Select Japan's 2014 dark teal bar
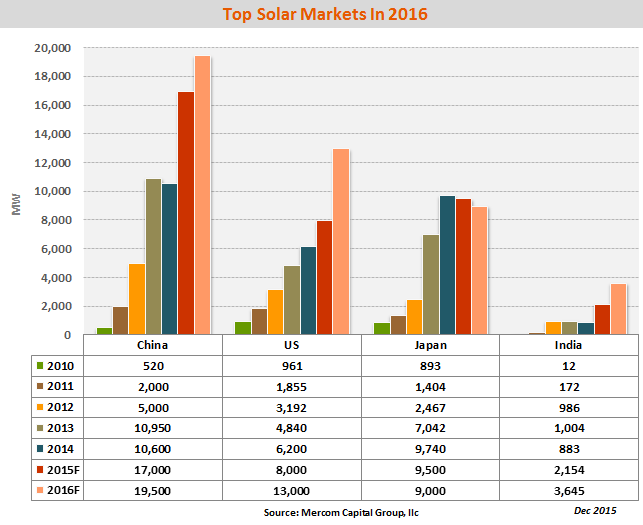Viewport: 643px width, 525px height. pos(448,265)
